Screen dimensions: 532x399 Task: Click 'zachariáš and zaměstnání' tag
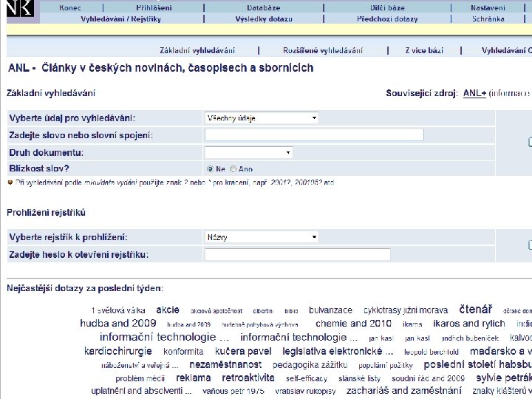pos(403,391)
